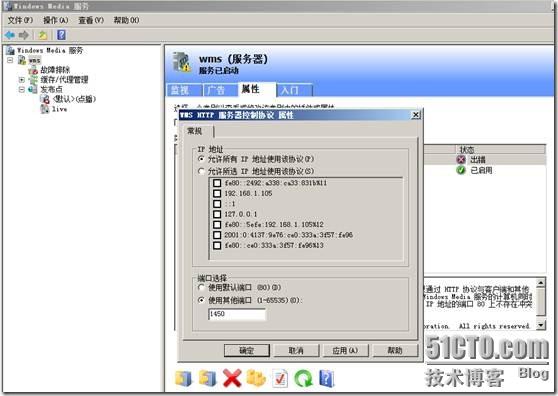Click the help question mark toolbar icon
Screen dimensions: 558x396
pos(61,35)
